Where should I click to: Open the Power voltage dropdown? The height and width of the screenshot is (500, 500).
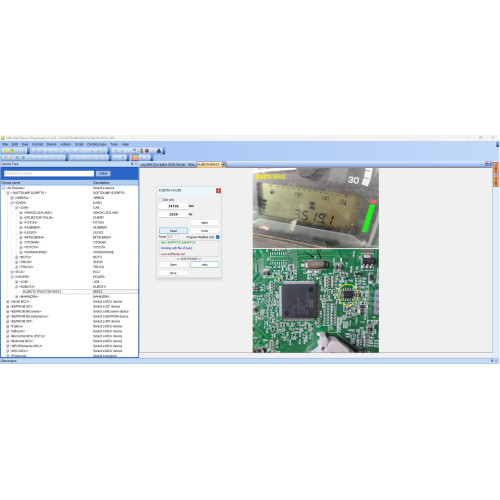tap(172, 237)
